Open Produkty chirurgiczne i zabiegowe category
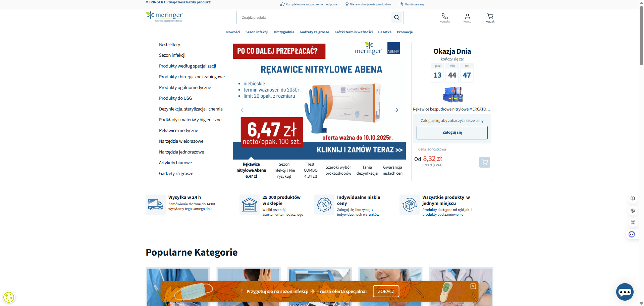Image resolution: width=644 pixels, height=306 pixels. 192,77
